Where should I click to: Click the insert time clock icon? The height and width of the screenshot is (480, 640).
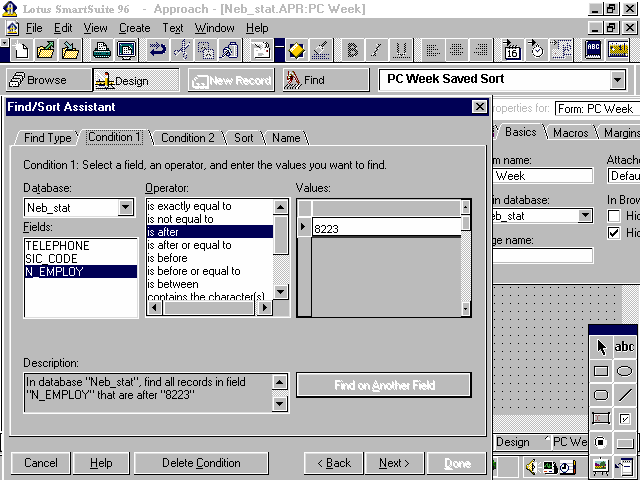536,50
